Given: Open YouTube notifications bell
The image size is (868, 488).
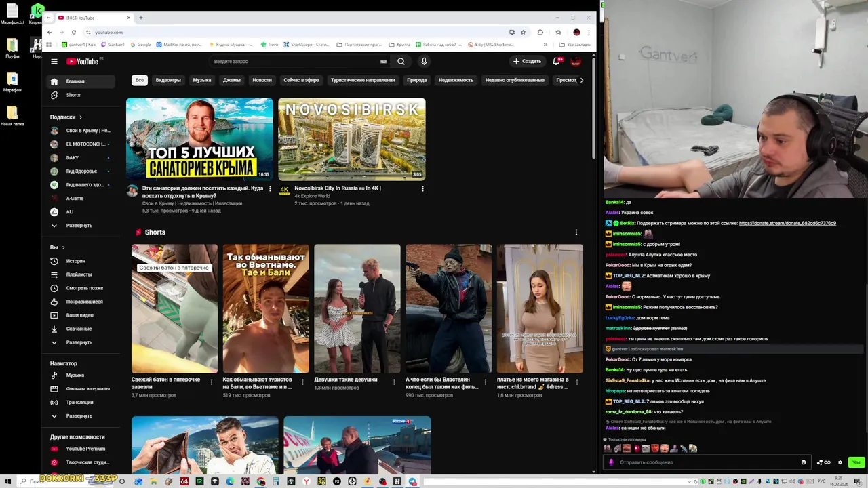Looking at the screenshot, I should [556, 61].
